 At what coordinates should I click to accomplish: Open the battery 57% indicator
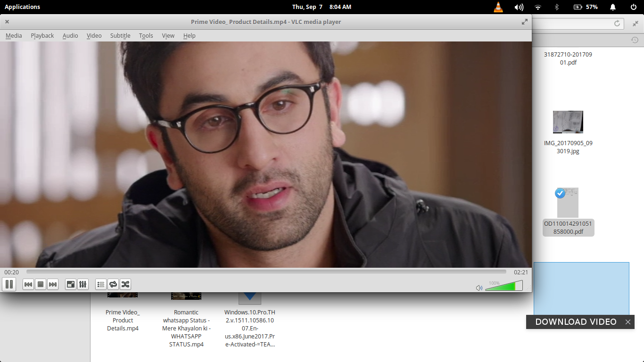(586, 7)
